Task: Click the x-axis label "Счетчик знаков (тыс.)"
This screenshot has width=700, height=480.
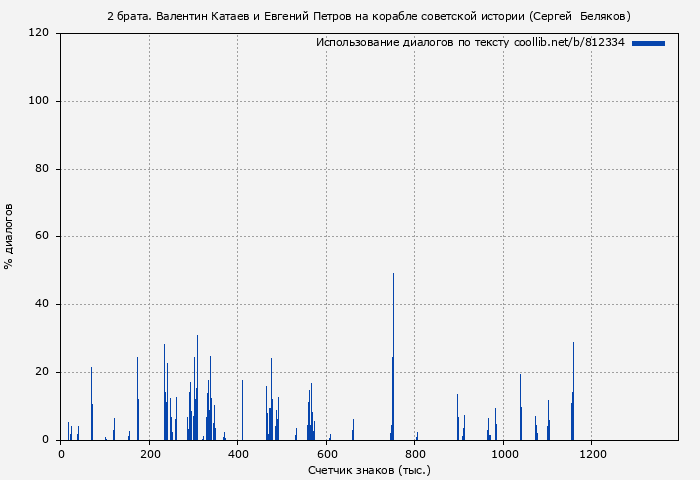Action: [369, 469]
